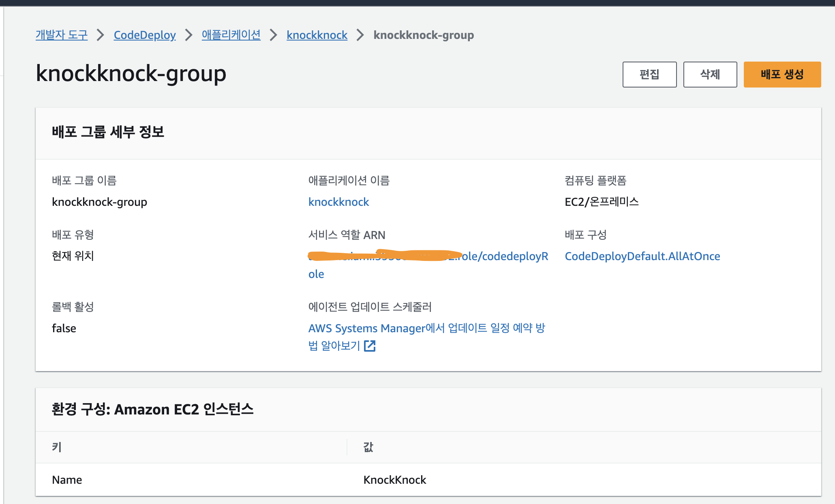This screenshot has width=835, height=504.
Task: Click the chevron after 개발자 도구 breadcrumb
Action: (x=101, y=35)
